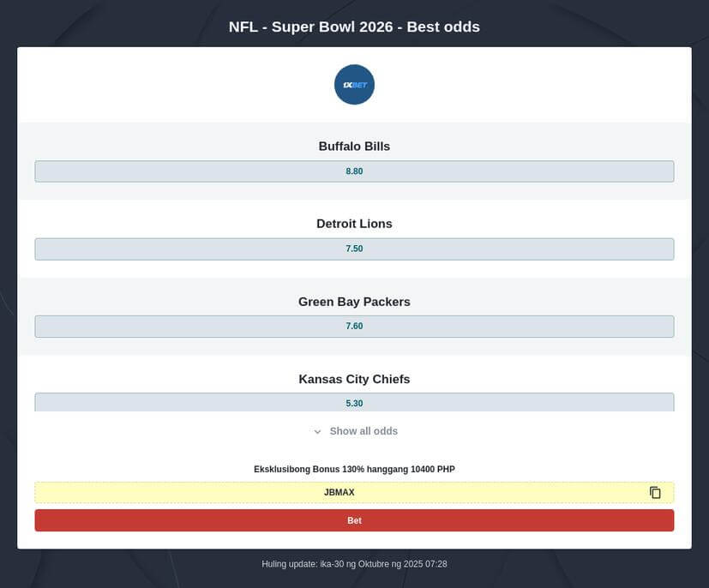Click the JBMAX promo code field
Screen dimensions: 709x588
[339, 492]
